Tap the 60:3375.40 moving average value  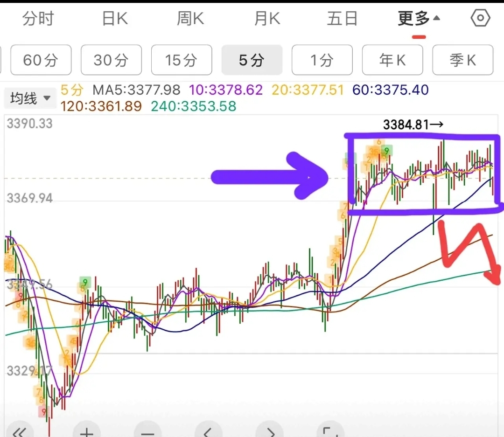(391, 90)
